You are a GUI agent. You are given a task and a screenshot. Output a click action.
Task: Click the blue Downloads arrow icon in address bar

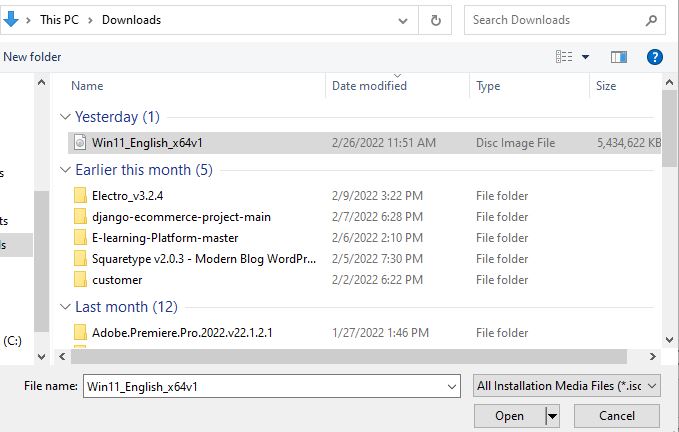coord(10,19)
